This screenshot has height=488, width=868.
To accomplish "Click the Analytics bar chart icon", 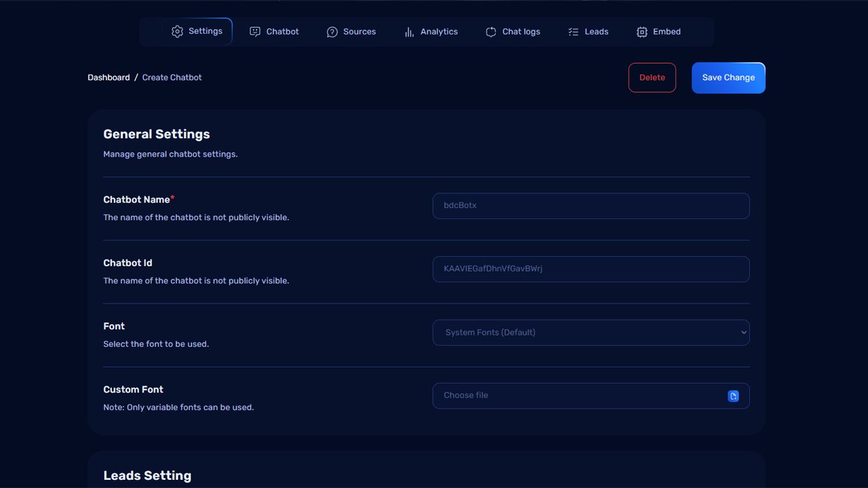I will pos(409,32).
